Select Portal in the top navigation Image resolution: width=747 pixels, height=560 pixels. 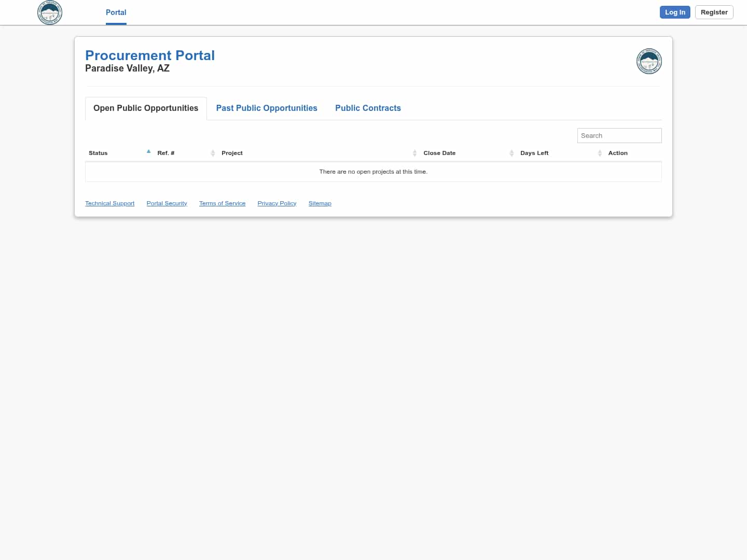[x=116, y=12]
